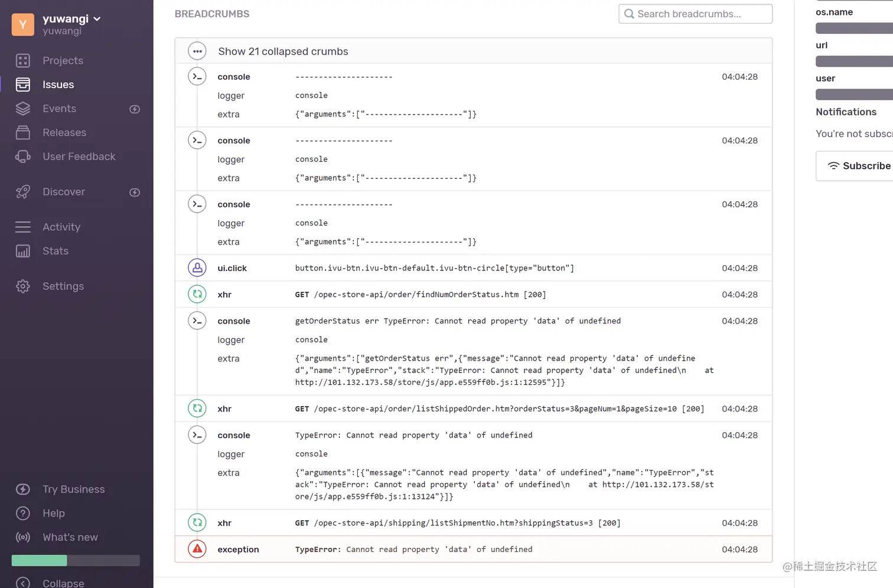
Task: Open Settings via gear icon
Action: tap(23, 286)
